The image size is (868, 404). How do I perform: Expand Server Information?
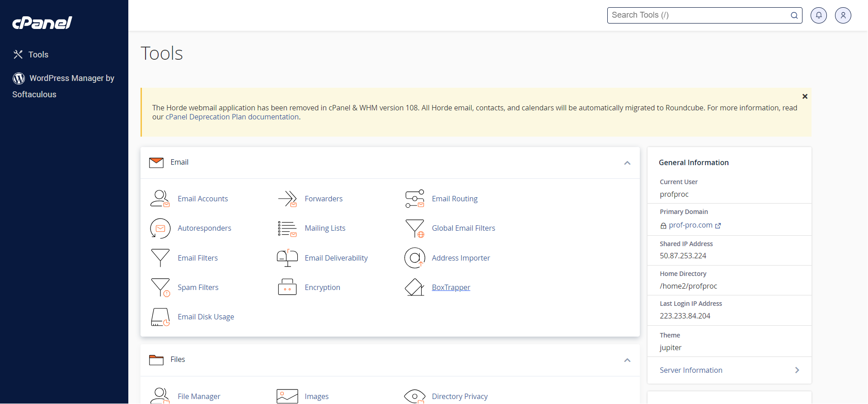pyautogui.click(x=729, y=370)
